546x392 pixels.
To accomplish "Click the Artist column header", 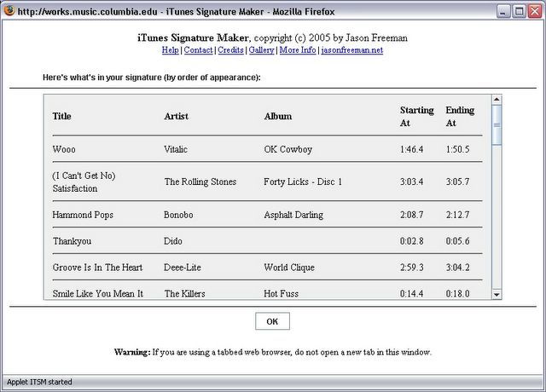I will [177, 116].
